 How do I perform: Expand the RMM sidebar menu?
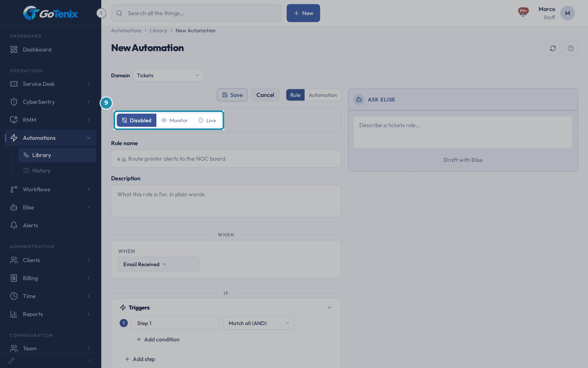[51, 120]
